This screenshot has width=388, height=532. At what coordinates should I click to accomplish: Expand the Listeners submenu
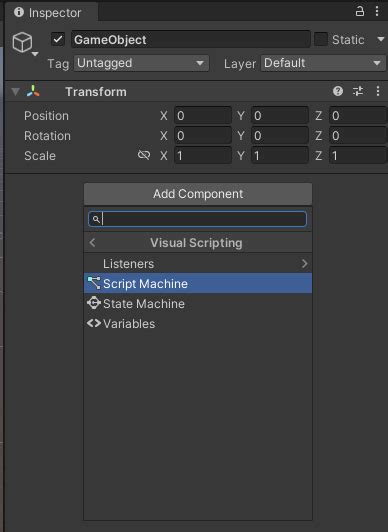click(198, 264)
